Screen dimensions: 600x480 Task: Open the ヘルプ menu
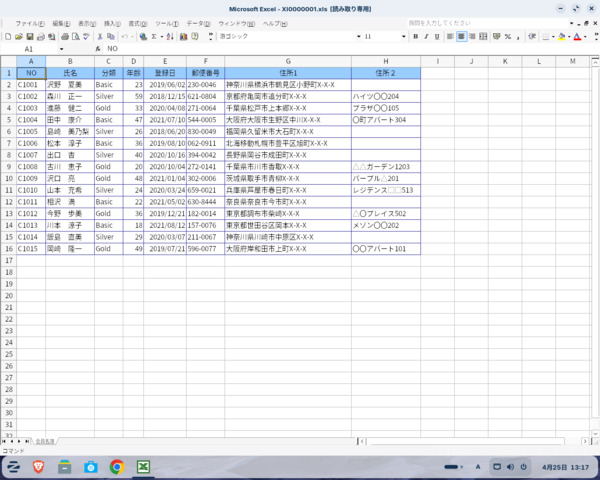click(x=275, y=24)
